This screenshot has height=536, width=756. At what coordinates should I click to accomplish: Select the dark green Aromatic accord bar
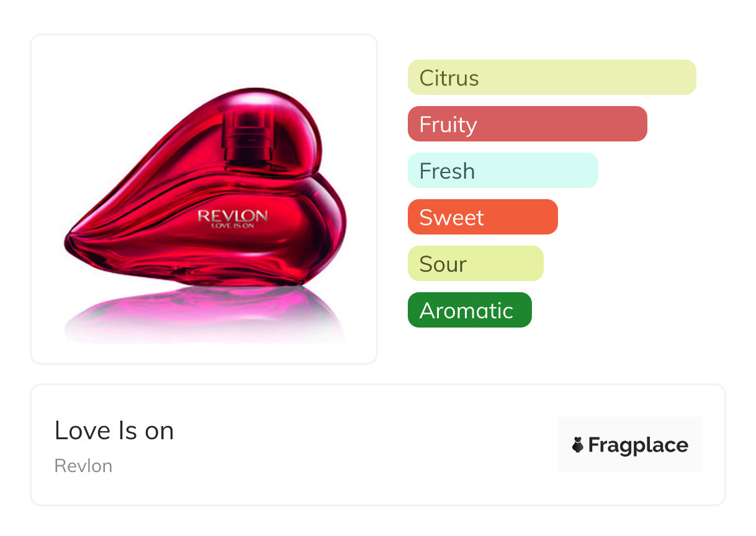click(x=469, y=310)
